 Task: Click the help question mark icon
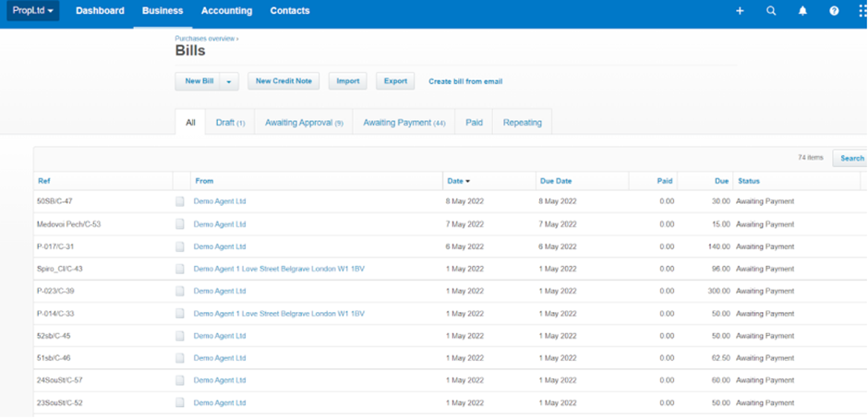pos(834,11)
